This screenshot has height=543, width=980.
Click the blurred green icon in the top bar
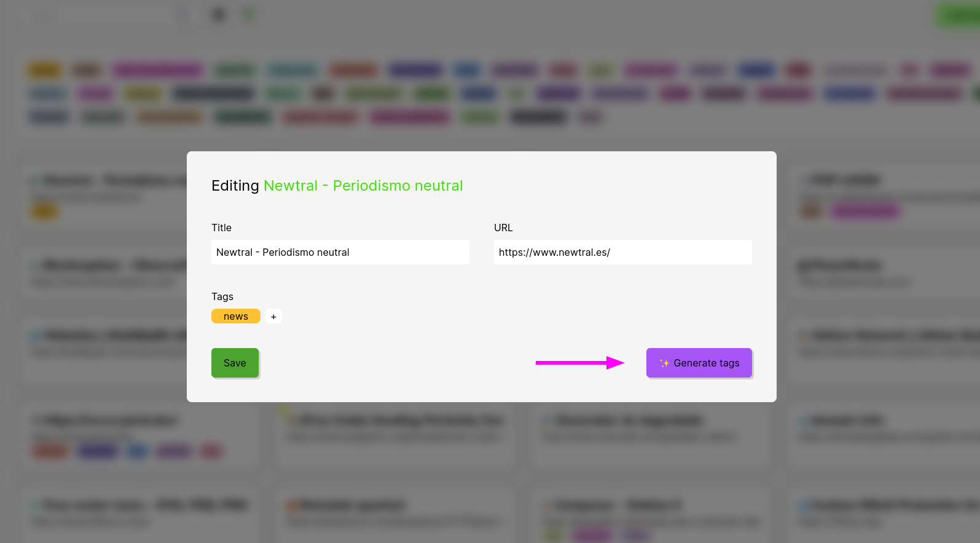click(248, 14)
